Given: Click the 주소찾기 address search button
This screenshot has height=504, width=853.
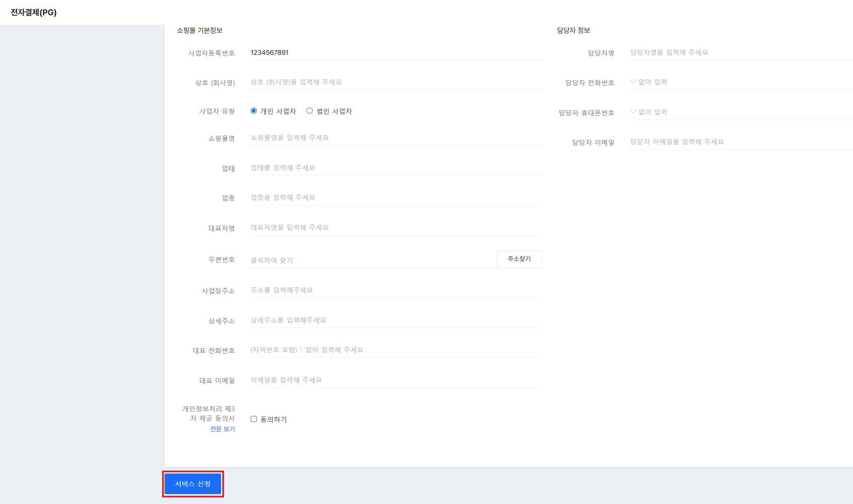Looking at the screenshot, I should coord(519,259).
